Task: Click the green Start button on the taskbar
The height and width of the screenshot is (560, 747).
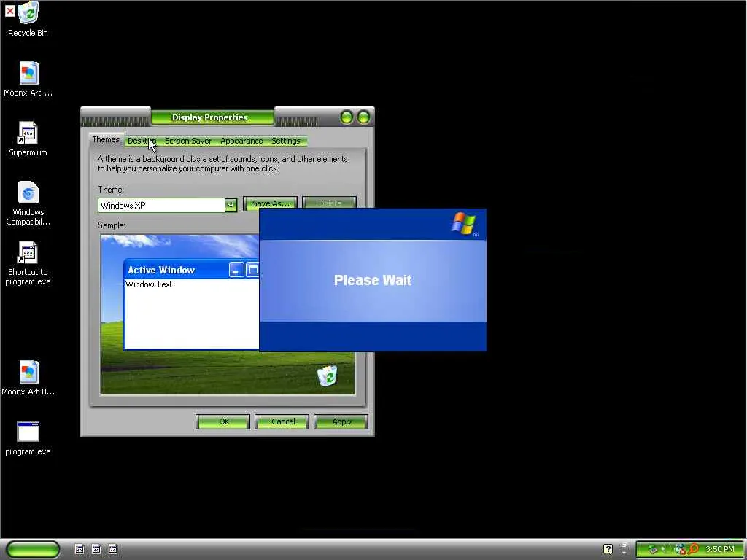Action: click(x=33, y=549)
